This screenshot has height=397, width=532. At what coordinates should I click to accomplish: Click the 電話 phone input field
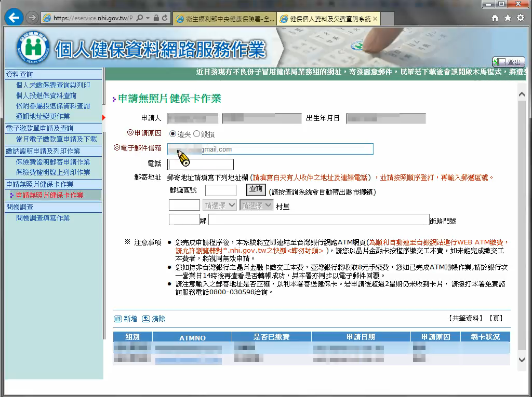click(x=201, y=165)
